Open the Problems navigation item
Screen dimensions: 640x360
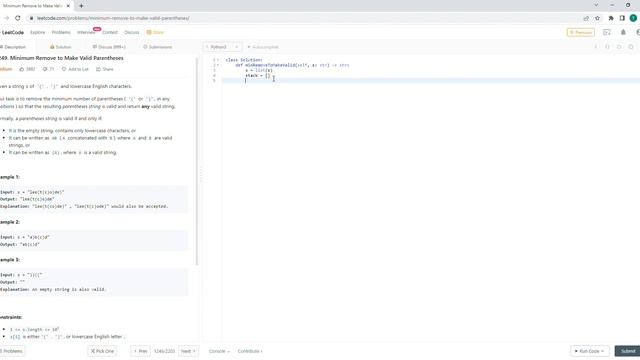click(x=61, y=32)
